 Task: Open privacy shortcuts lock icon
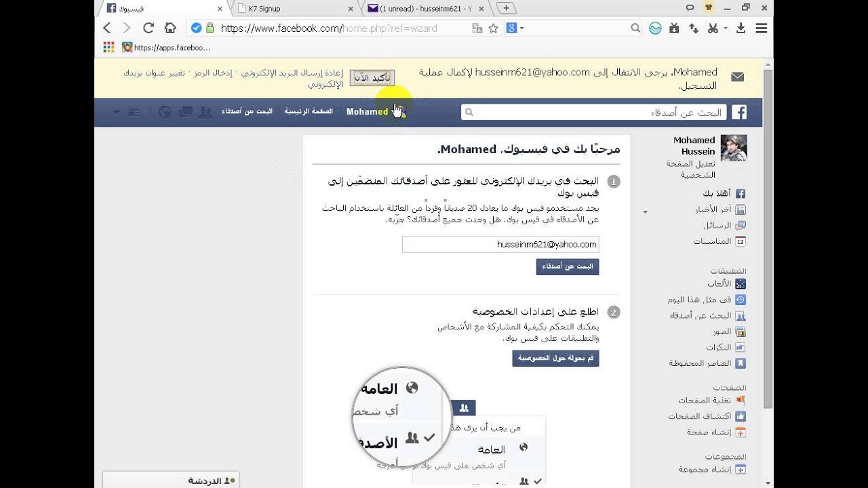[x=134, y=112]
